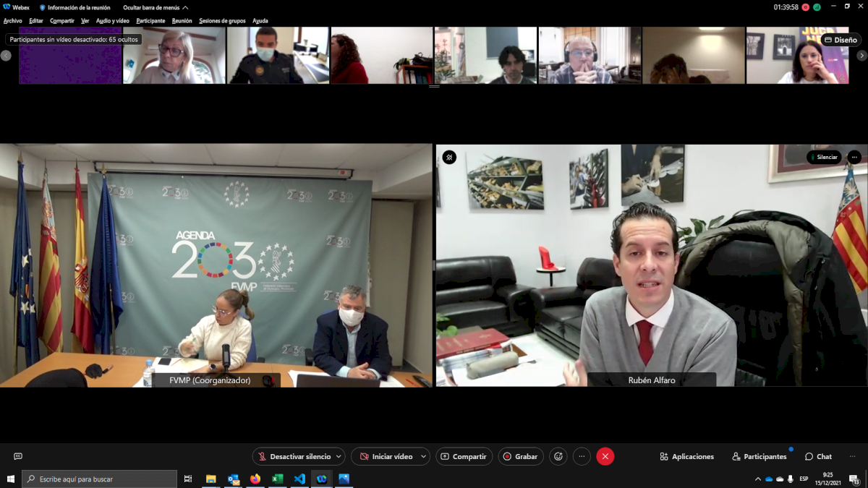The width and height of the screenshot is (868, 488).
Task: Expand the audio options arrow beside Desactivar silencio
Action: [x=339, y=456]
